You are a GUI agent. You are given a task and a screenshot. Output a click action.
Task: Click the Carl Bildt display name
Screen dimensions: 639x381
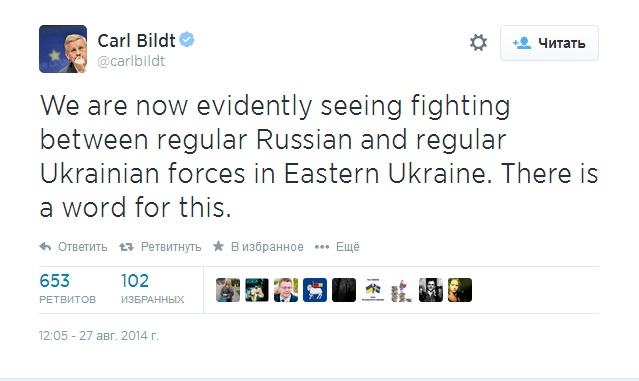pos(137,40)
